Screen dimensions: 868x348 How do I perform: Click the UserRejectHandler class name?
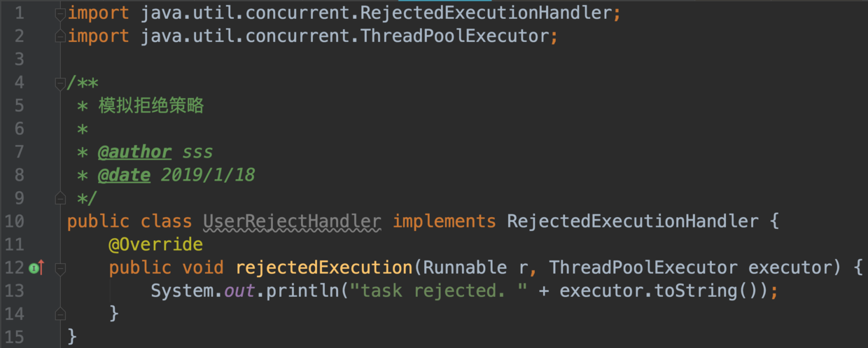pyautogui.click(x=292, y=222)
